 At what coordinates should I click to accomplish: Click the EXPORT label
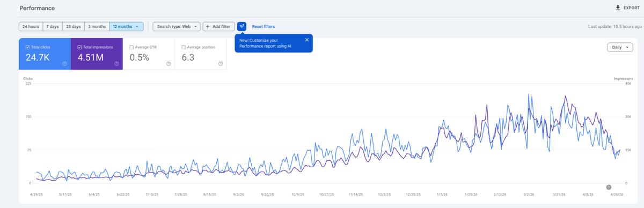point(632,8)
